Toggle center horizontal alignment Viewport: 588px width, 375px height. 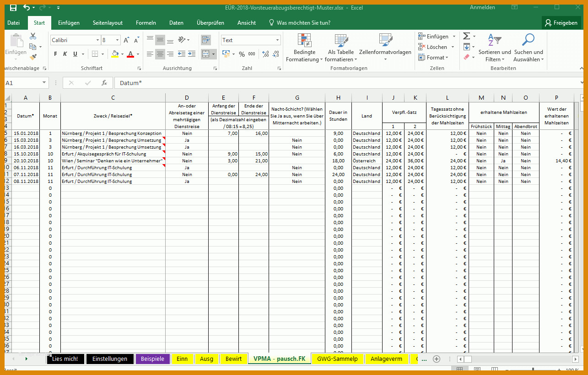(x=160, y=54)
